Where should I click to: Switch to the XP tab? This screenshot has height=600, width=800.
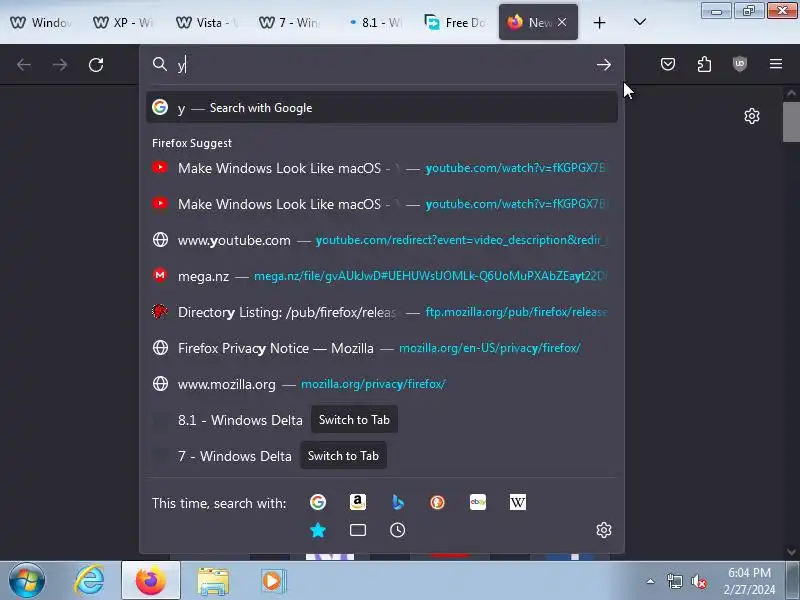coord(123,22)
